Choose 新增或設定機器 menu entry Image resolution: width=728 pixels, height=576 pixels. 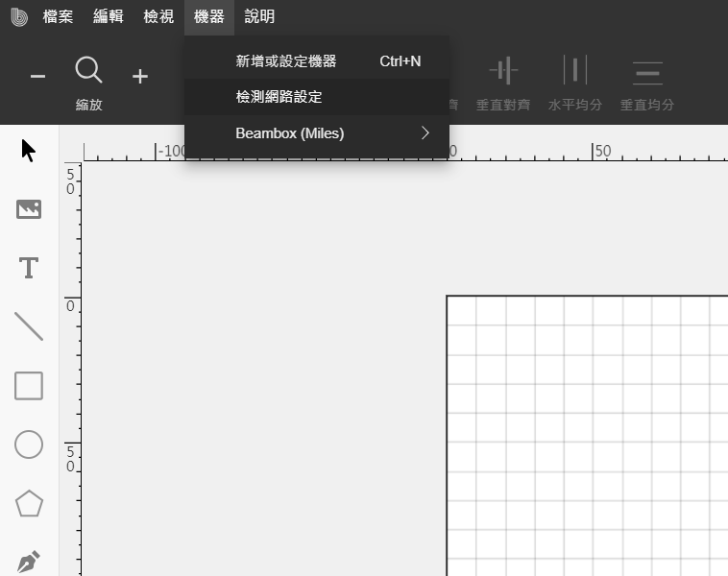click(x=317, y=60)
